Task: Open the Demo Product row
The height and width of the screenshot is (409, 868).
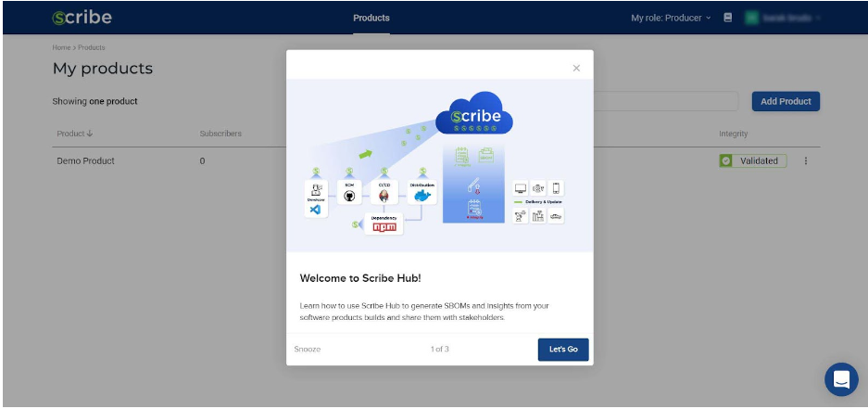Action: (x=86, y=160)
